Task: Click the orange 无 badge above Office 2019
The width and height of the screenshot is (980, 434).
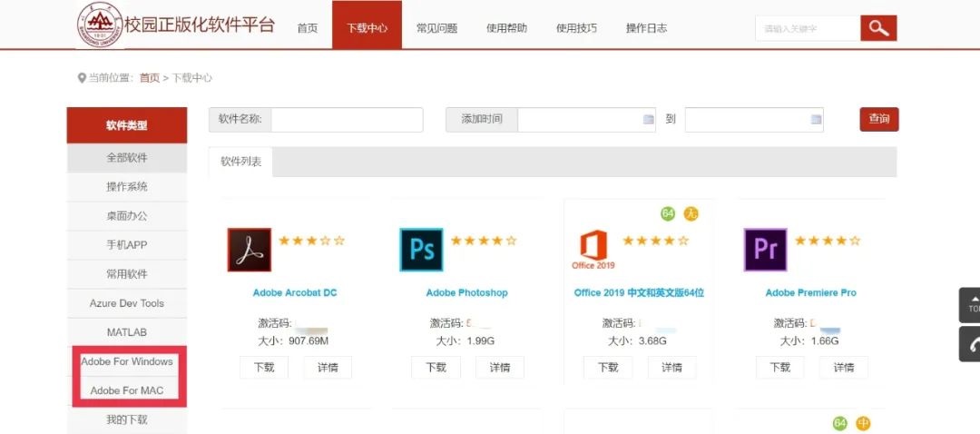Action: (691, 214)
